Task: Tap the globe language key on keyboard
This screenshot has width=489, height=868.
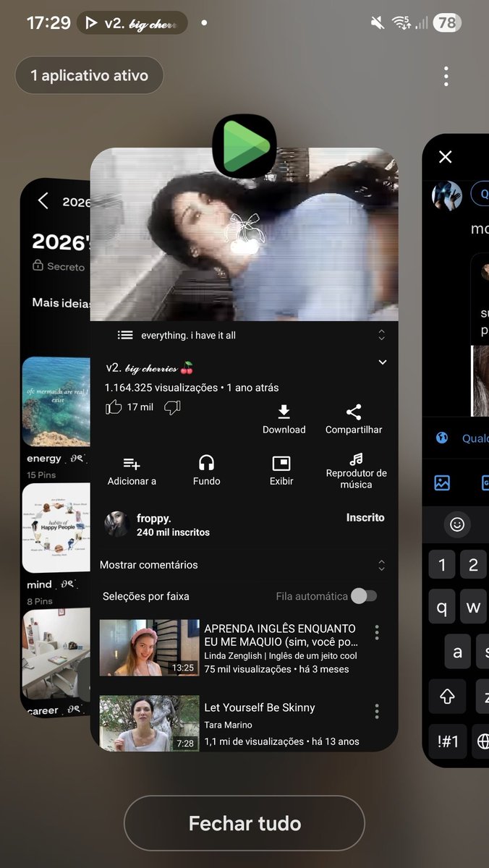Action: click(x=482, y=743)
